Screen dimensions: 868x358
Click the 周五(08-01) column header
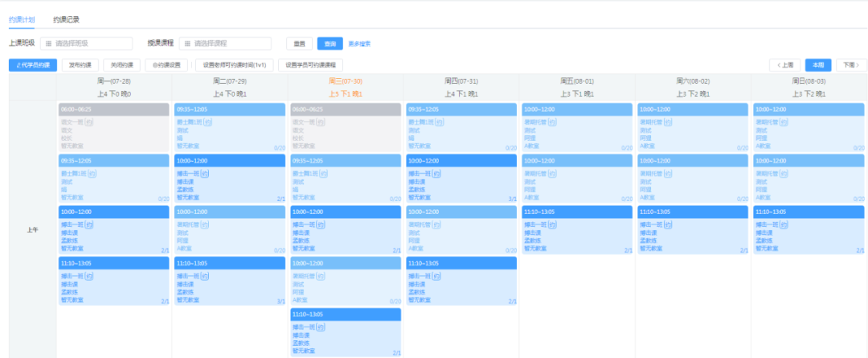(x=577, y=81)
